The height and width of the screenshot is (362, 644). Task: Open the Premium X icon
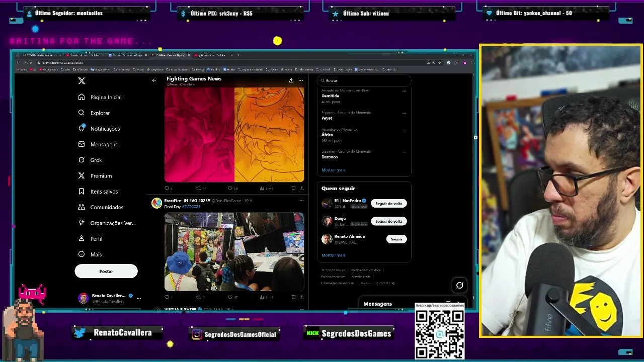(x=82, y=175)
